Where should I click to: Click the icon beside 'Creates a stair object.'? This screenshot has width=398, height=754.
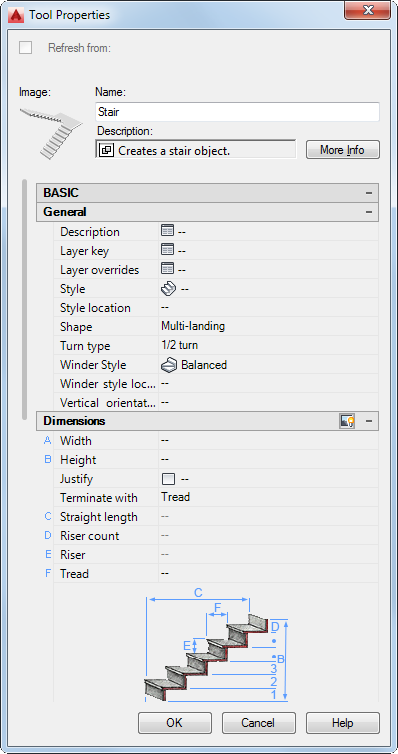tap(106, 150)
